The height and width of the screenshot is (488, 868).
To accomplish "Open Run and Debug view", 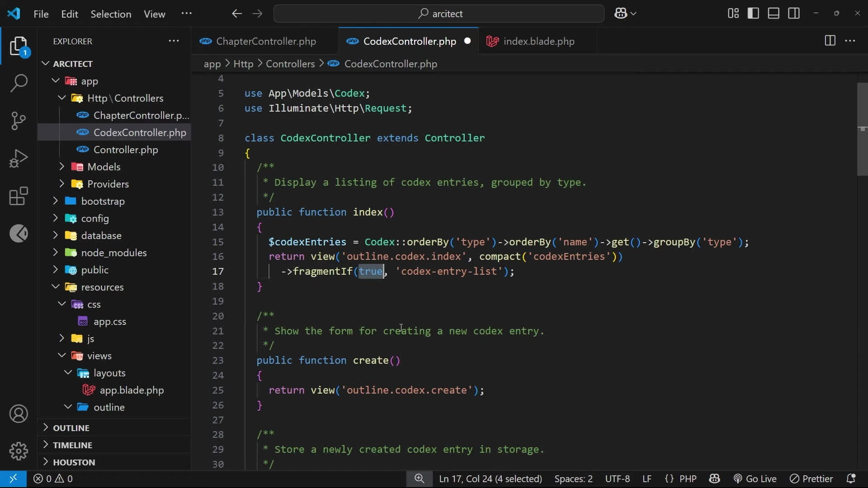I will 19,159.
